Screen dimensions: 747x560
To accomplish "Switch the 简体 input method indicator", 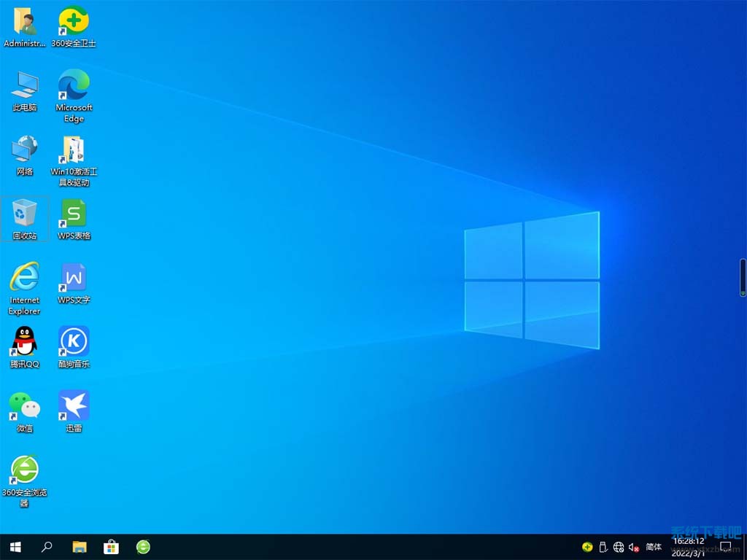I will pos(654,547).
